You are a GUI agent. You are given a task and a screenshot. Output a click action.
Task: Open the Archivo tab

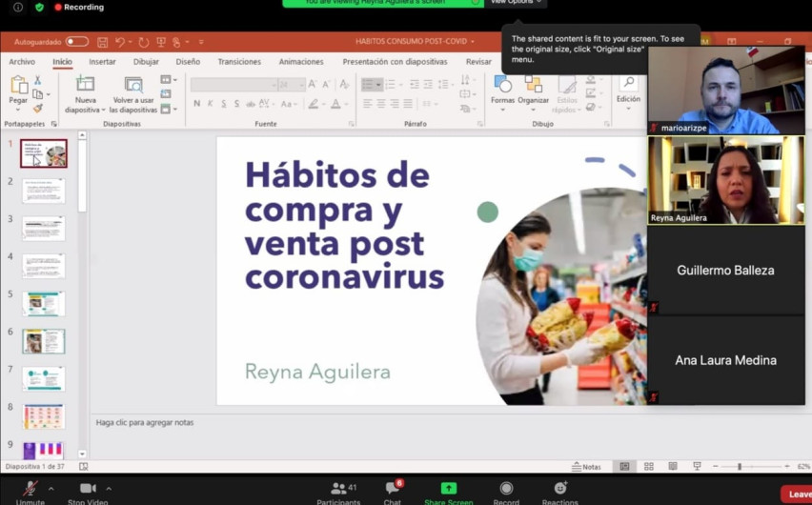click(x=22, y=62)
